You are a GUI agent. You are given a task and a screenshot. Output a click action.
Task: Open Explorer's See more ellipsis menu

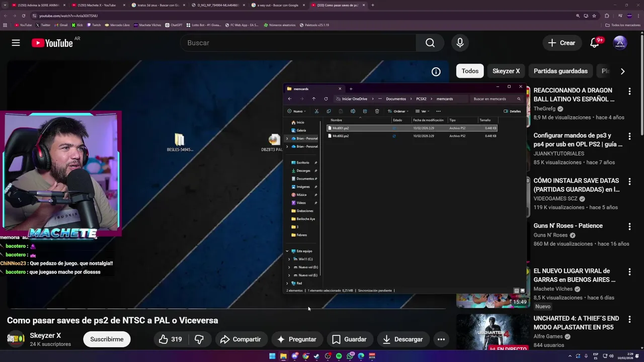click(x=438, y=111)
